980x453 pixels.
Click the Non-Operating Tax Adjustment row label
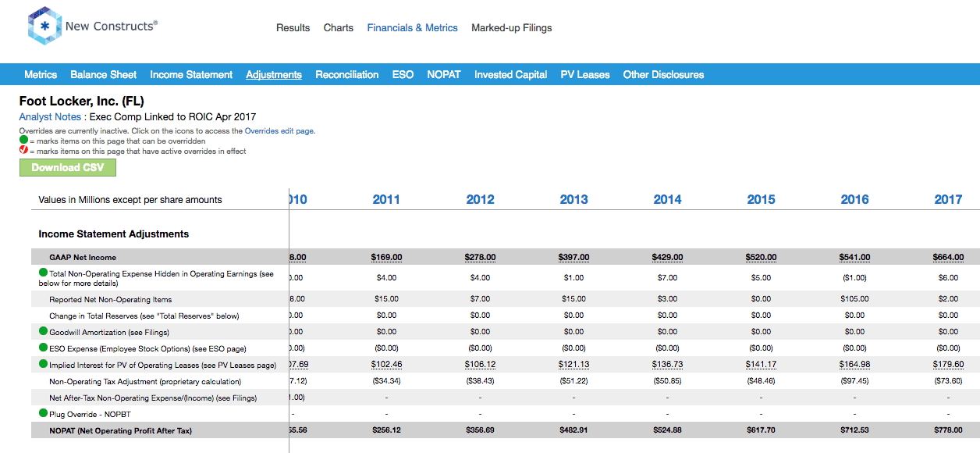(145, 381)
